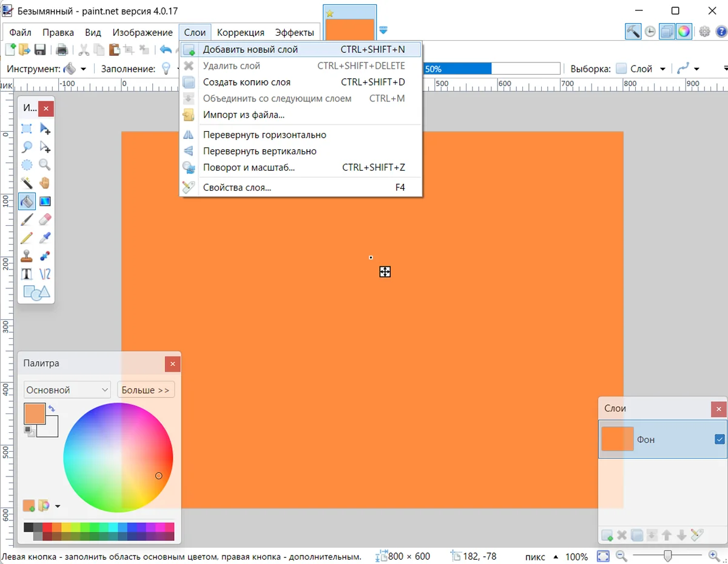Select the Pan hand tool
The height and width of the screenshot is (564, 728).
pyautogui.click(x=45, y=183)
